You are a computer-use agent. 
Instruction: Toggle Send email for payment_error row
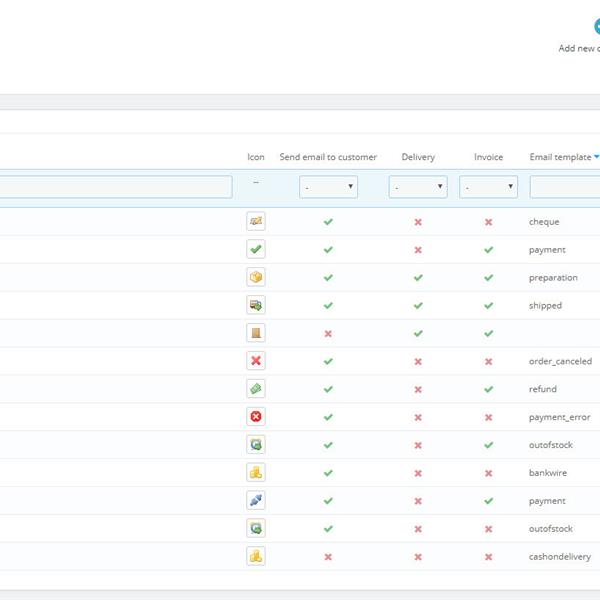328,417
